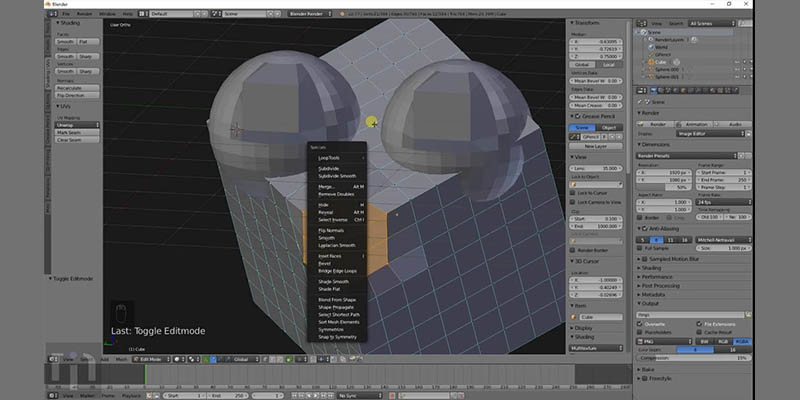The width and height of the screenshot is (800, 400).
Task: Toggle the Grease Pencil checkbox
Action: 577,116
